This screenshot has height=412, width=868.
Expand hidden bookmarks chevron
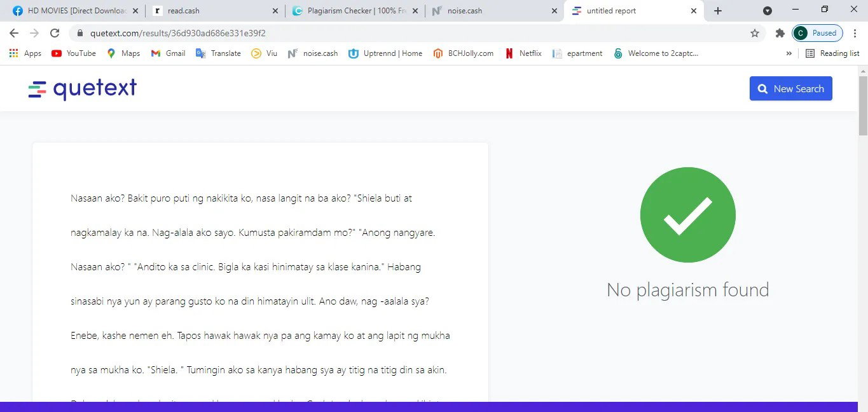[x=789, y=53]
